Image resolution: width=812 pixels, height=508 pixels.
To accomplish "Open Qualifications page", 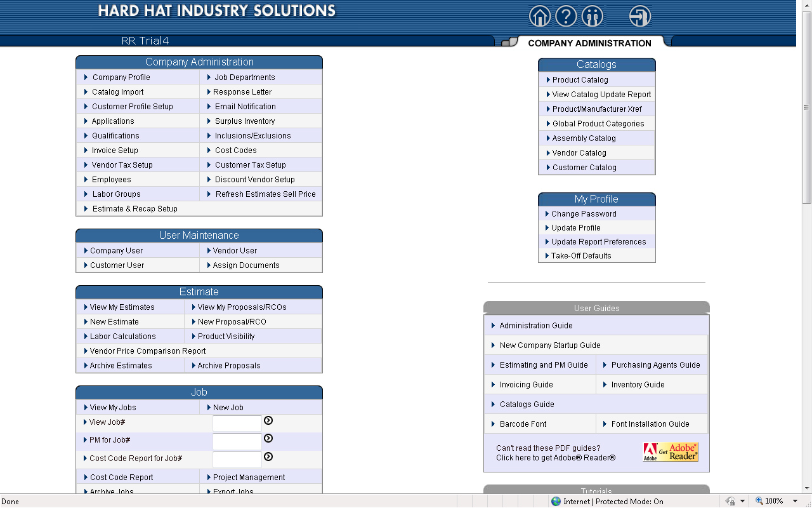I will coord(115,136).
